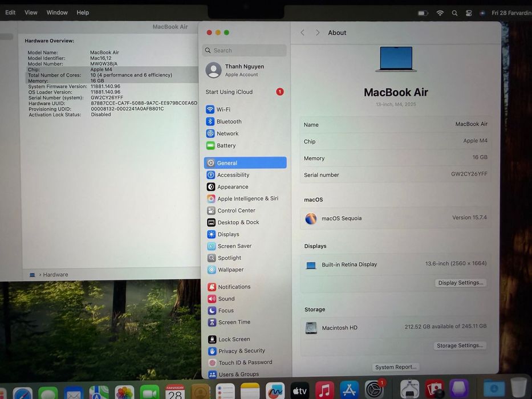The width and height of the screenshot is (532, 399).
Task: Open Control Center in menu bar
Action: click(469, 13)
